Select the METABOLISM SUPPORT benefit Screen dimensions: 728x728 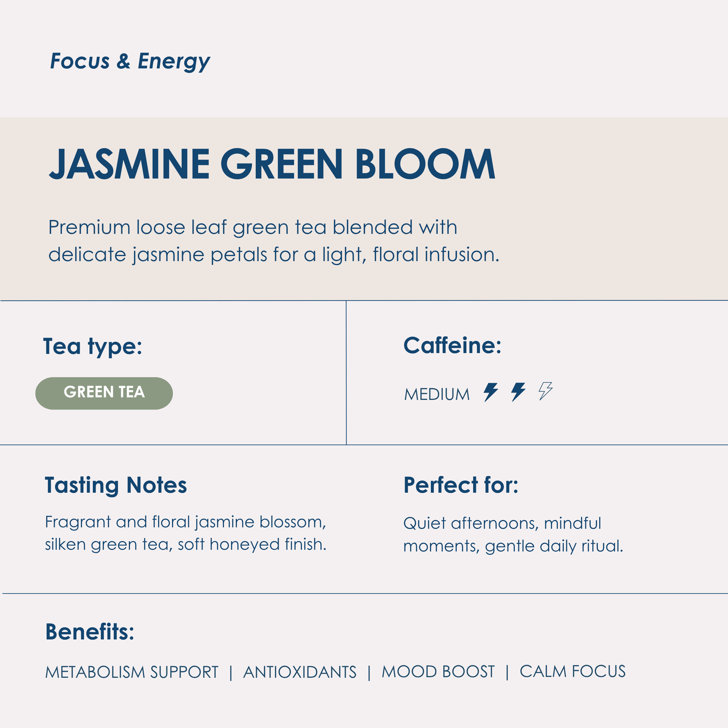click(132, 672)
